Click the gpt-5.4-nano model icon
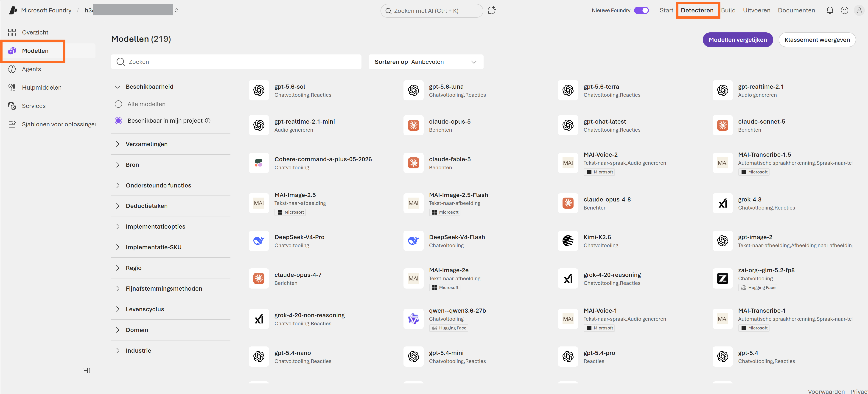This screenshot has height=394, width=868. coord(259,357)
